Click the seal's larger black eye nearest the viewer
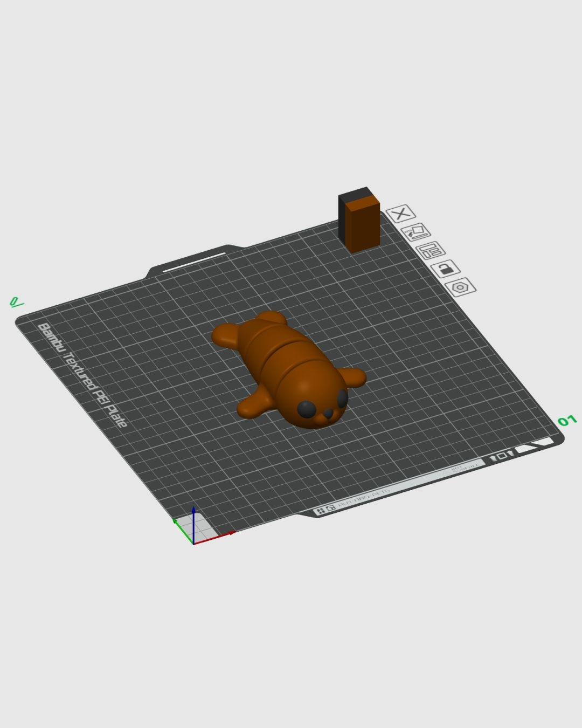 (307, 409)
